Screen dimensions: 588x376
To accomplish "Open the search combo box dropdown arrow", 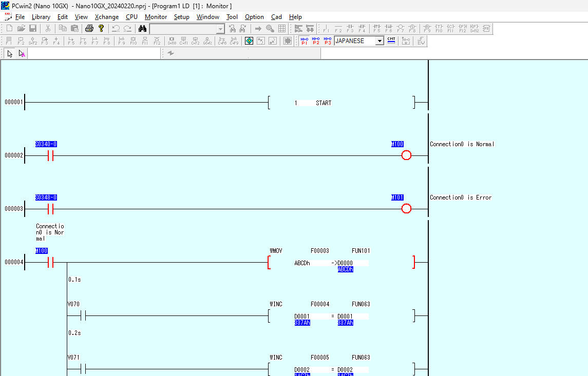I will click(220, 29).
